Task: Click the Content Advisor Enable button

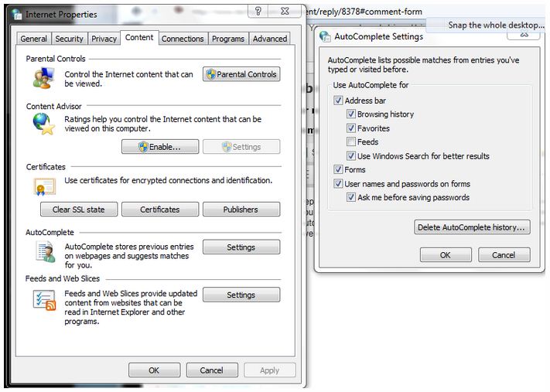Action: tap(160, 147)
